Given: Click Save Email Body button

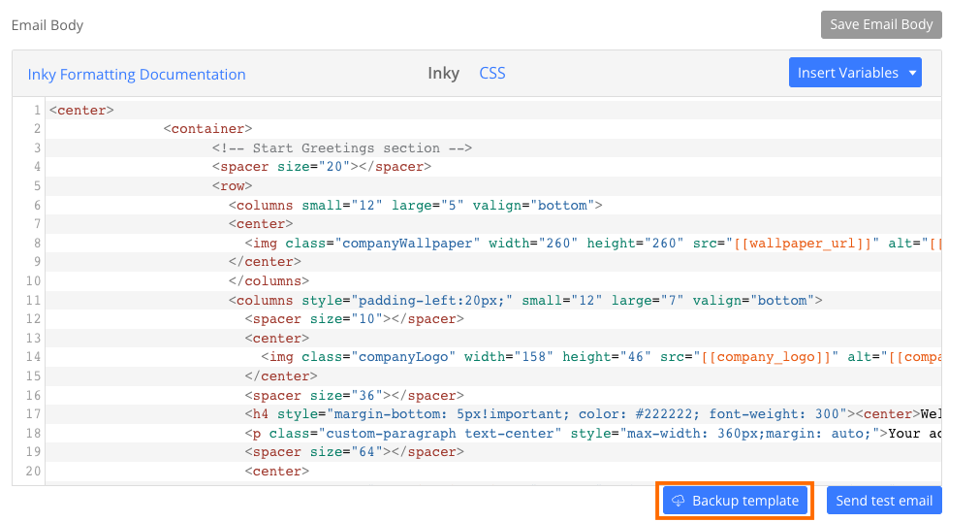Looking at the screenshot, I should 881,24.
